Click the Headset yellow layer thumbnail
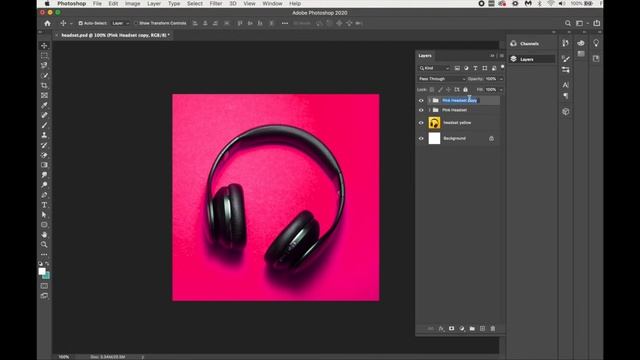 click(x=434, y=123)
